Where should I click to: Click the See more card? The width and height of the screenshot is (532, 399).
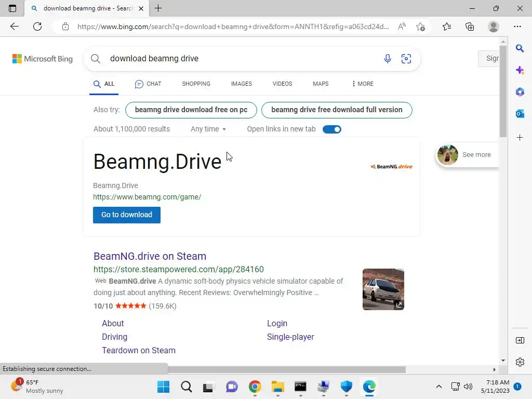pyautogui.click(x=467, y=155)
